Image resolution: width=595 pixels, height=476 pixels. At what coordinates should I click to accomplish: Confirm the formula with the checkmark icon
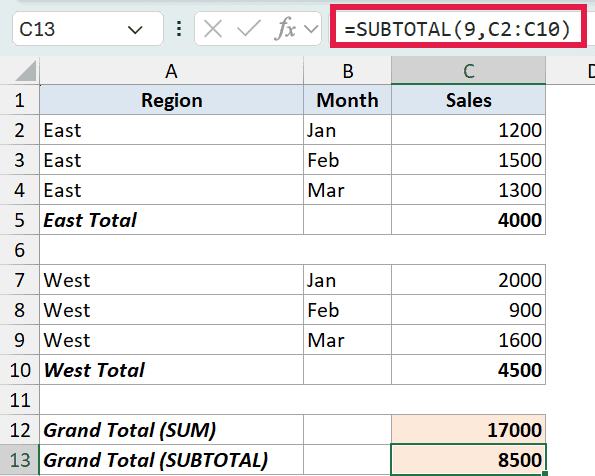(x=249, y=29)
